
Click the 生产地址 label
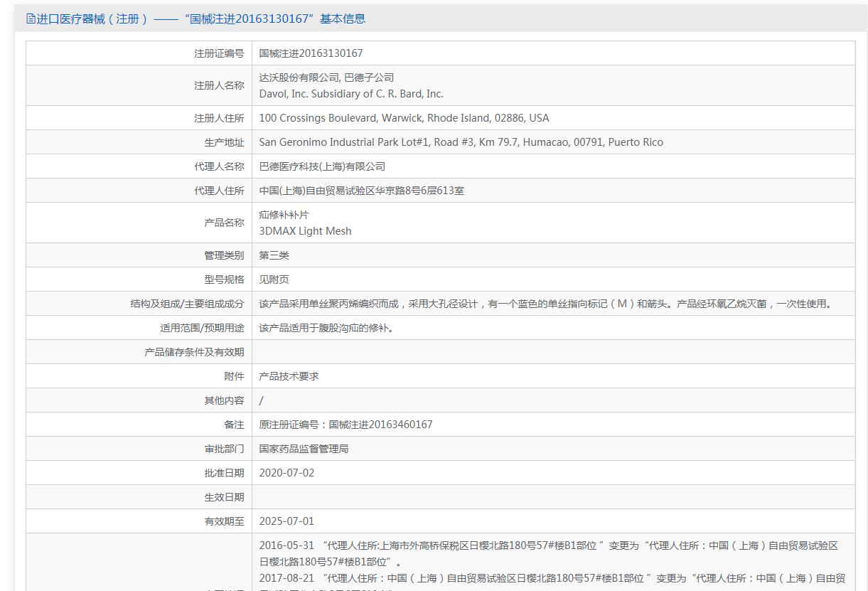tap(224, 142)
